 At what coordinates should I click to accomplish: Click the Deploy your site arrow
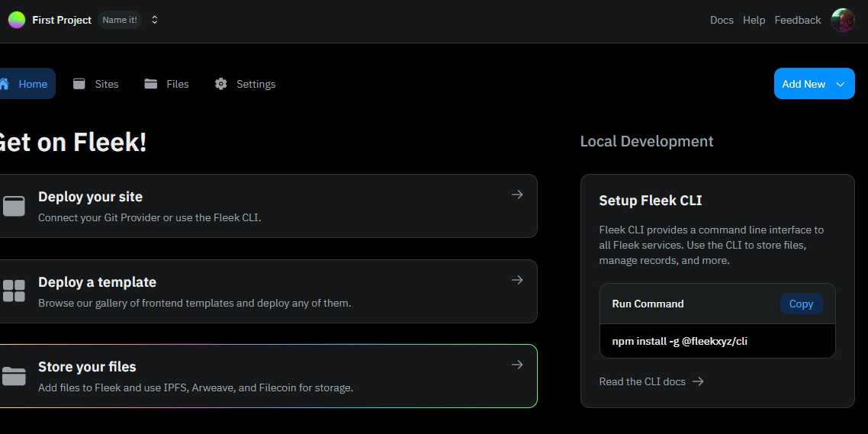[517, 194]
